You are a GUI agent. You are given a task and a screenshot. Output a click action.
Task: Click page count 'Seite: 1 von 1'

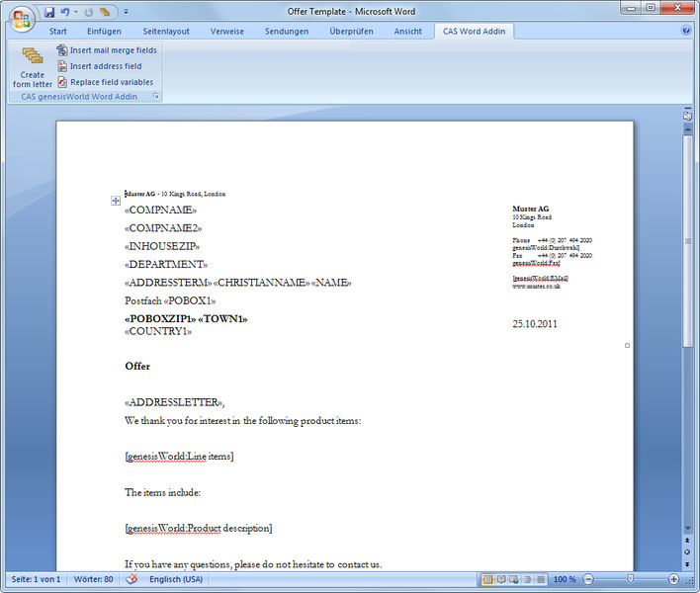point(36,579)
